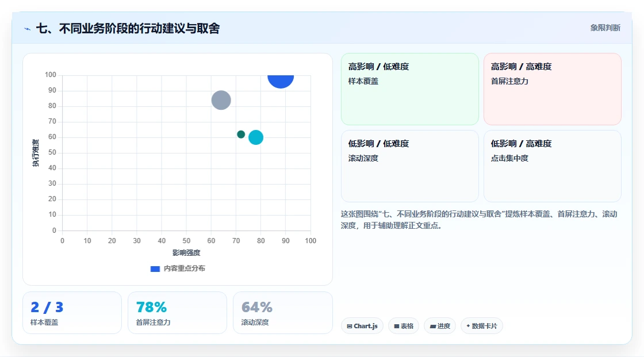
Task: Click the 滚动深度 text in quadrant card
Action: coord(363,158)
